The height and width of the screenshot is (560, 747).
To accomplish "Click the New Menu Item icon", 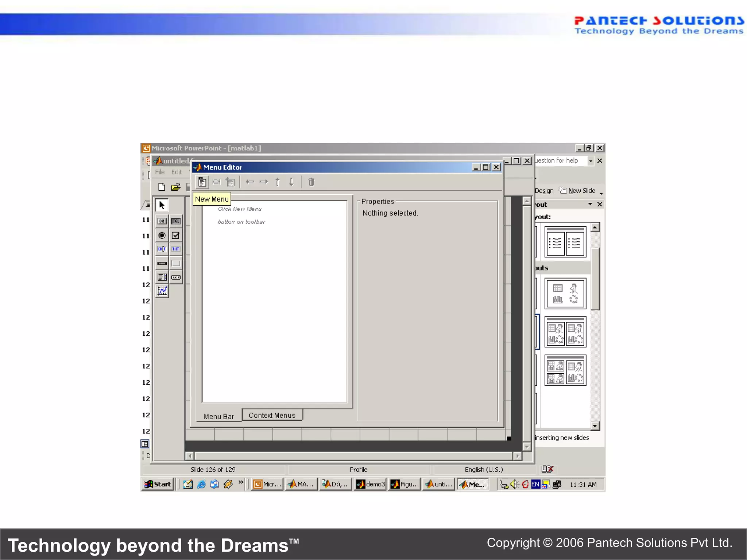I will click(x=216, y=182).
